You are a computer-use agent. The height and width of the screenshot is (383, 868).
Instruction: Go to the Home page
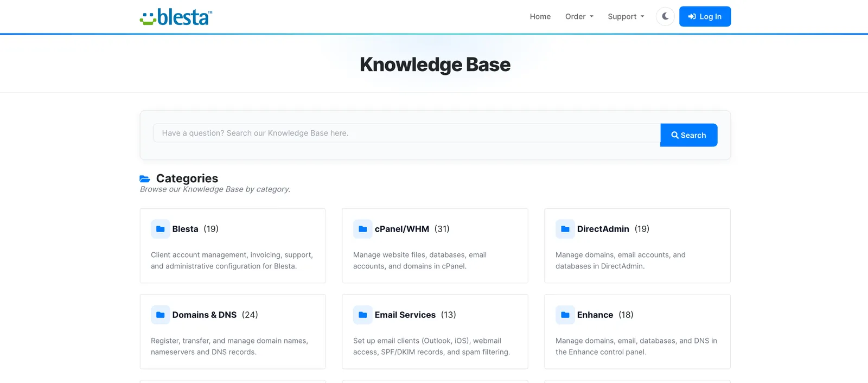click(x=540, y=17)
